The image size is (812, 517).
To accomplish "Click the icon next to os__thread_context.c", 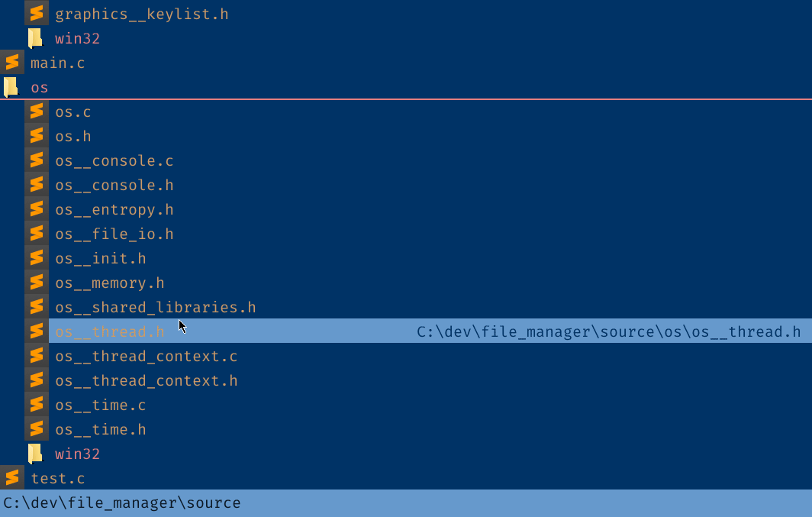I will (x=37, y=355).
